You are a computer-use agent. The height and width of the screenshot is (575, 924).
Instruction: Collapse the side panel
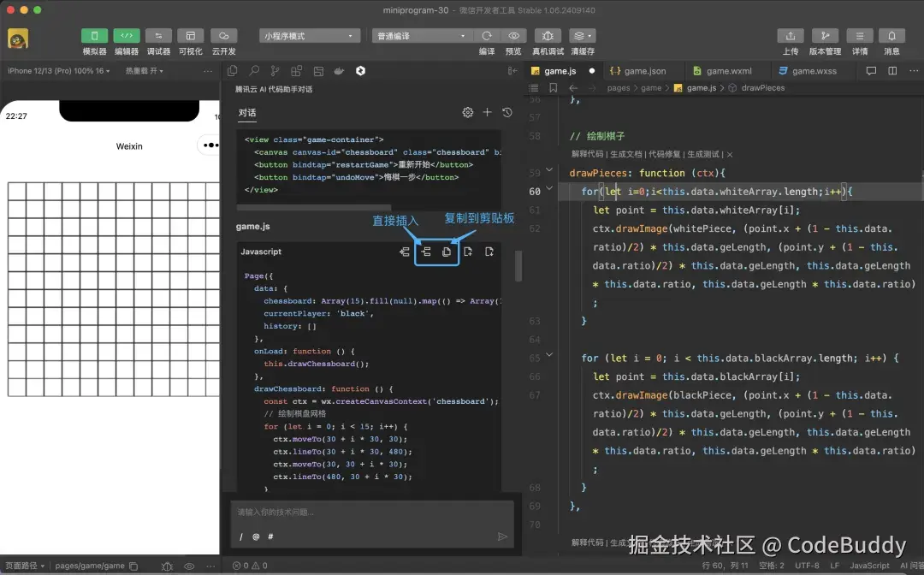[512, 71]
